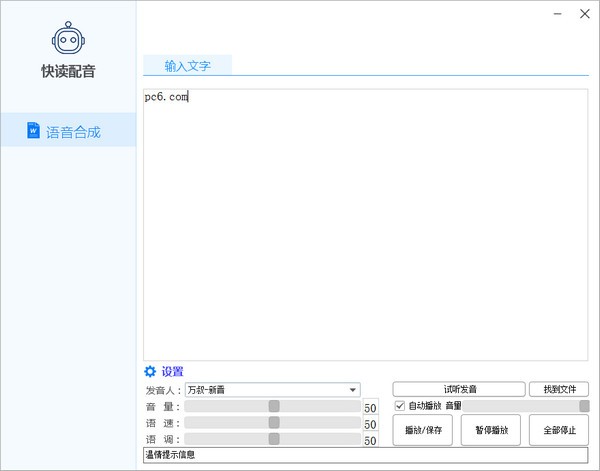
Task: Click the 语调 pitch slider handle
Action: click(x=273, y=439)
